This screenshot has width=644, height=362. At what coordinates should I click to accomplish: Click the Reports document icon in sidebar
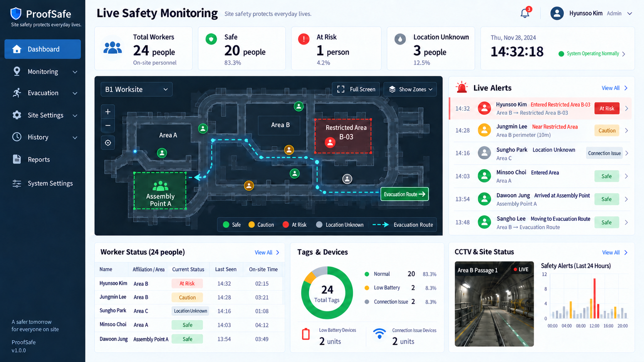[x=17, y=159]
